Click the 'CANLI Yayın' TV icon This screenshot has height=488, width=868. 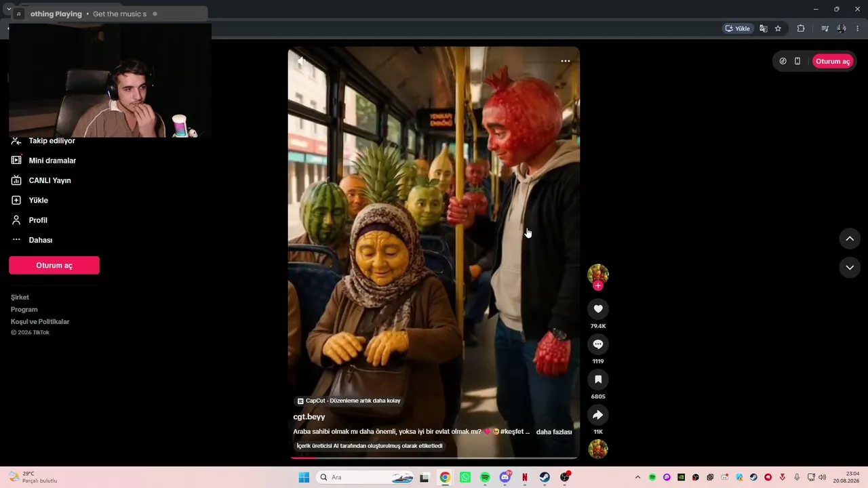(x=16, y=180)
